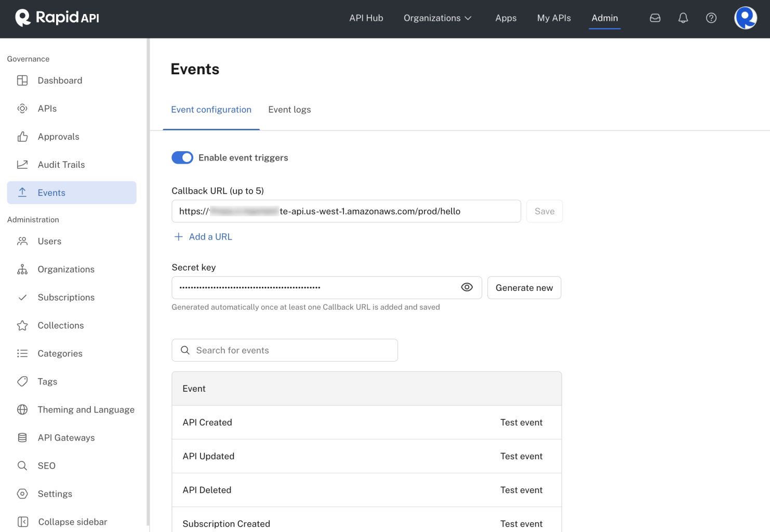Reveal the secret key with eye icon
The height and width of the screenshot is (532, 770).
(x=467, y=287)
